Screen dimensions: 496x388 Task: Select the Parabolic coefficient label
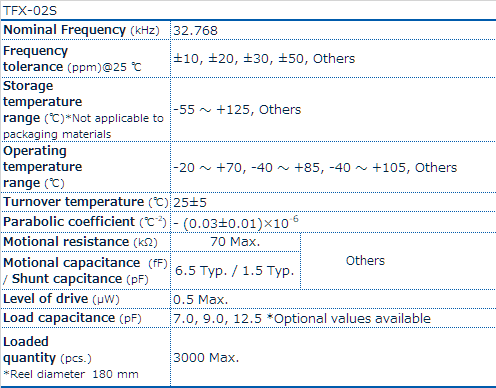tap(85, 222)
